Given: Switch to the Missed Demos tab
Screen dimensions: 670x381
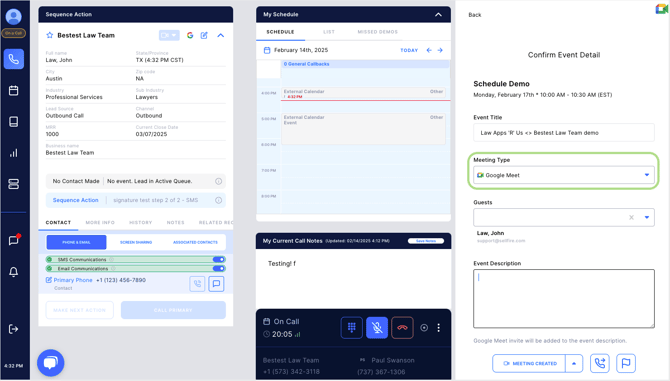Looking at the screenshot, I should click(x=378, y=32).
